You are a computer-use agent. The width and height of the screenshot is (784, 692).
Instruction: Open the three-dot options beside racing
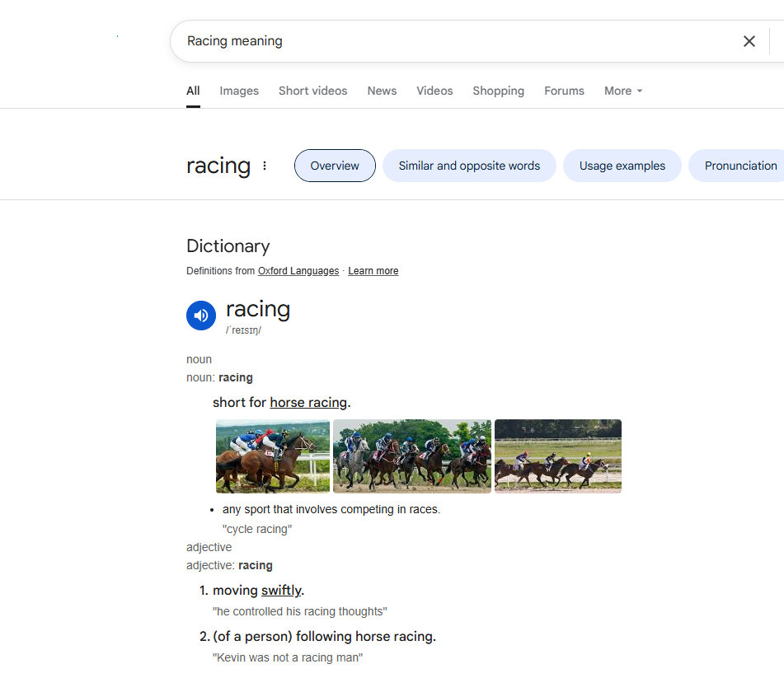tap(265, 166)
